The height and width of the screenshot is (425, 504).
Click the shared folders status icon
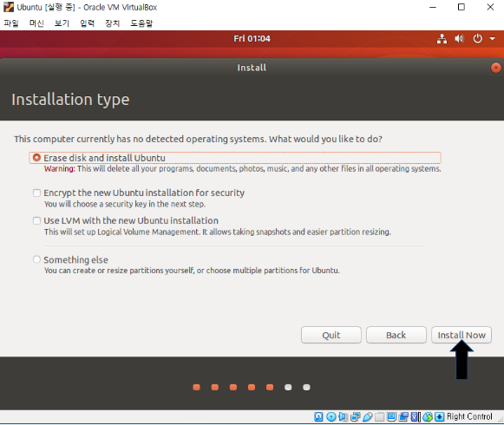[379, 417]
